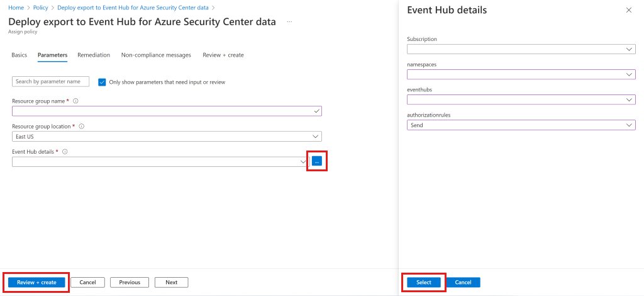Open the authorizationrules dropdown showing Send
This screenshot has height=296, width=644.
(x=521, y=125)
